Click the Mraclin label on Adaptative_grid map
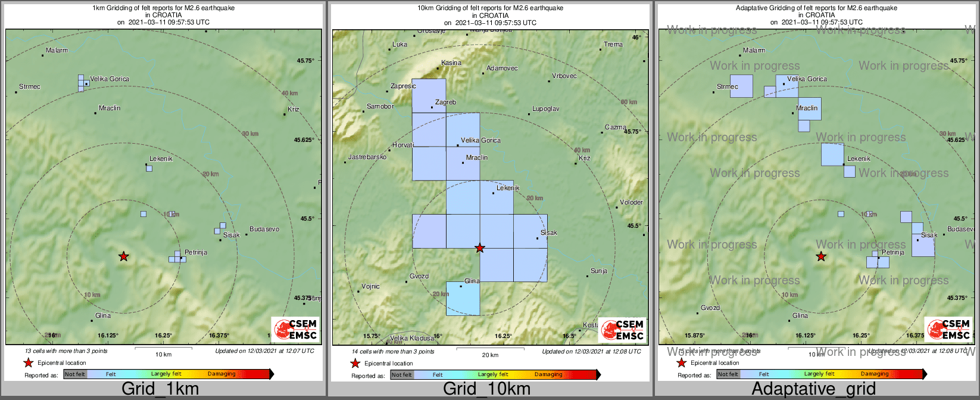 coord(807,108)
